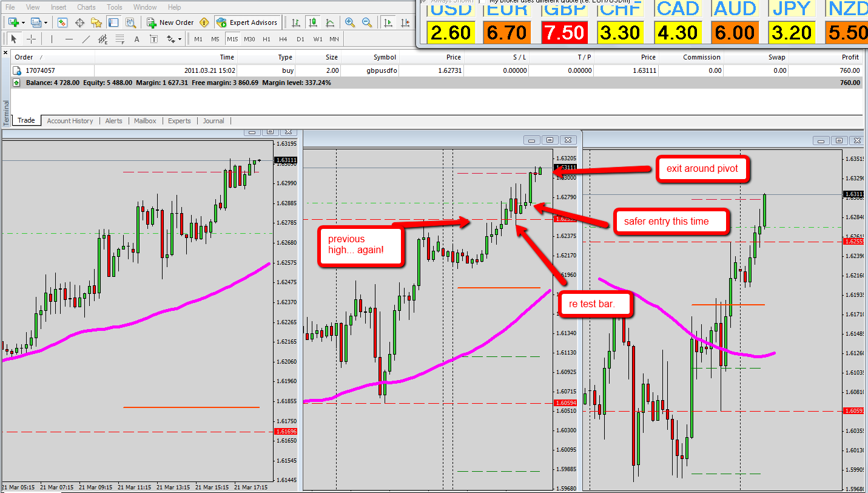
Task: Select the Vertical Line drawing tool
Action: pyautogui.click(x=52, y=39)
